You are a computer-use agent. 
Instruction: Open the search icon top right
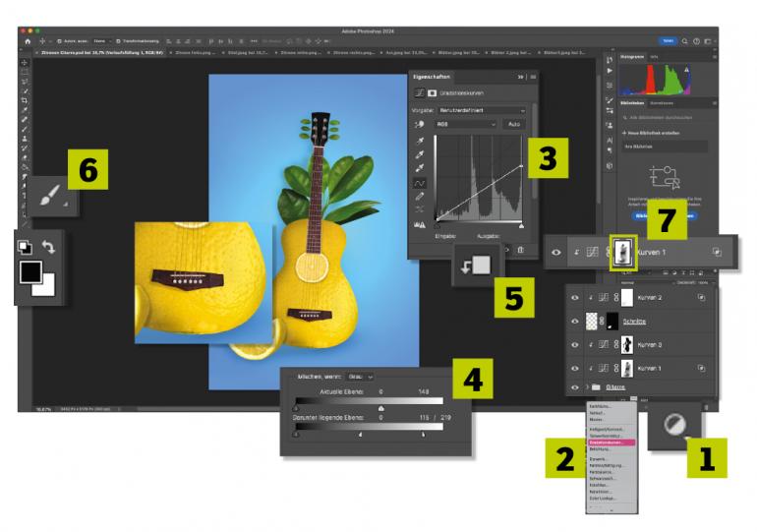tap(684, 41)
